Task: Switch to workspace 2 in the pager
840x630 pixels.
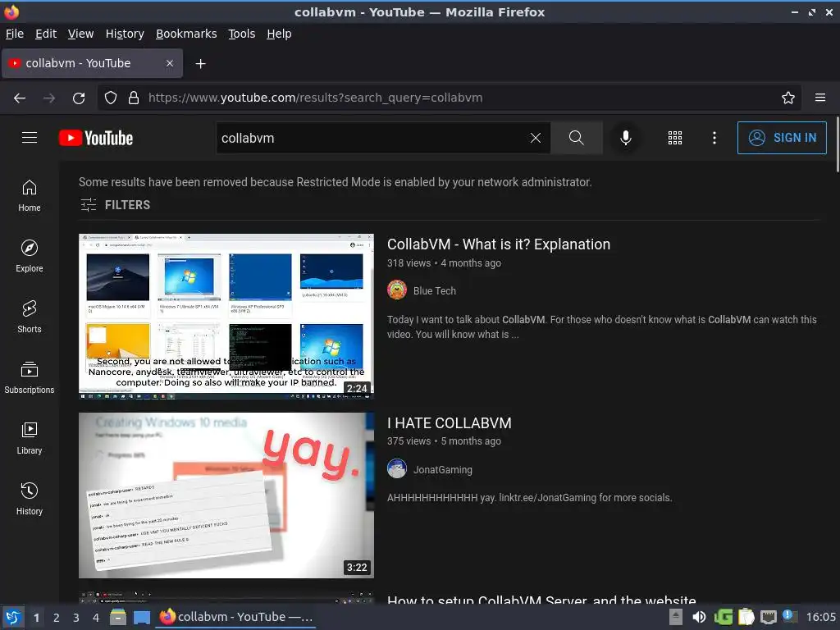Action: pyautogui.click(x=57, y=618)
